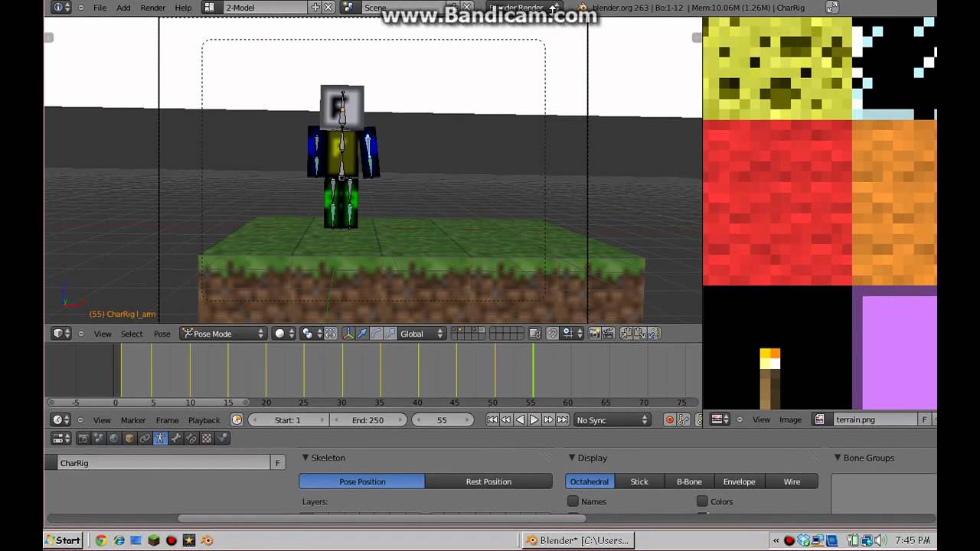Delete the 2-Model screen layout

coord(328,8)
